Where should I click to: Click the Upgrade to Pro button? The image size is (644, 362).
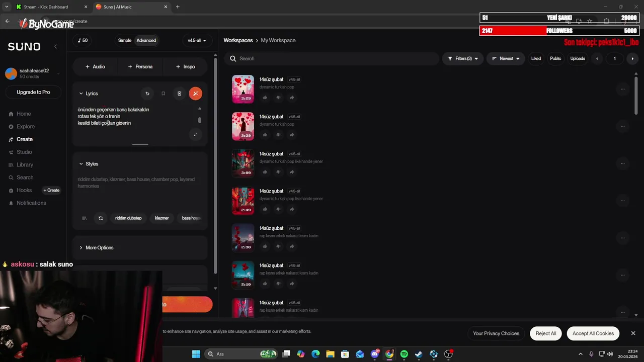(33, 92)
